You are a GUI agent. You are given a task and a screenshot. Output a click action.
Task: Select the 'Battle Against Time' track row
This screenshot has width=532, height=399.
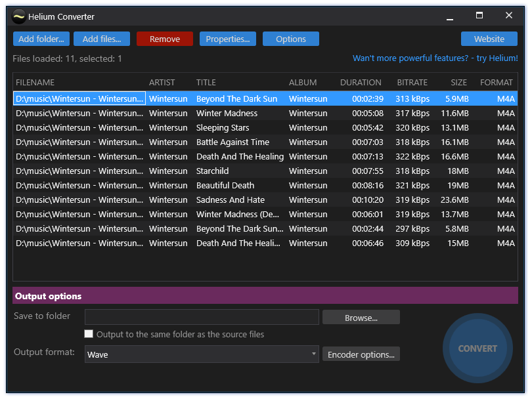click(265, 142)
